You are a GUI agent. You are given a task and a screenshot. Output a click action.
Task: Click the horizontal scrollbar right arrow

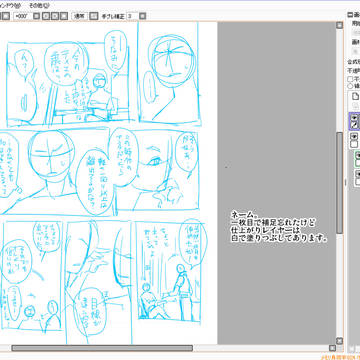coord(332,348)
